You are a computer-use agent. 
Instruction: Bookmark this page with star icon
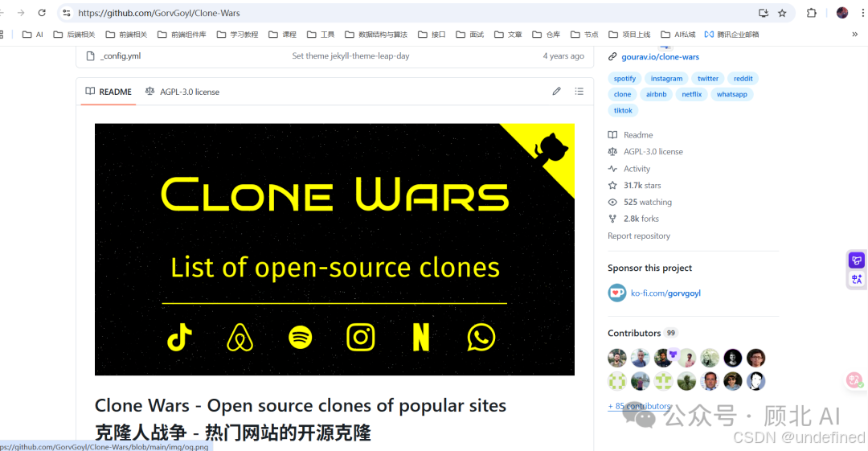[x=782, y=13]
